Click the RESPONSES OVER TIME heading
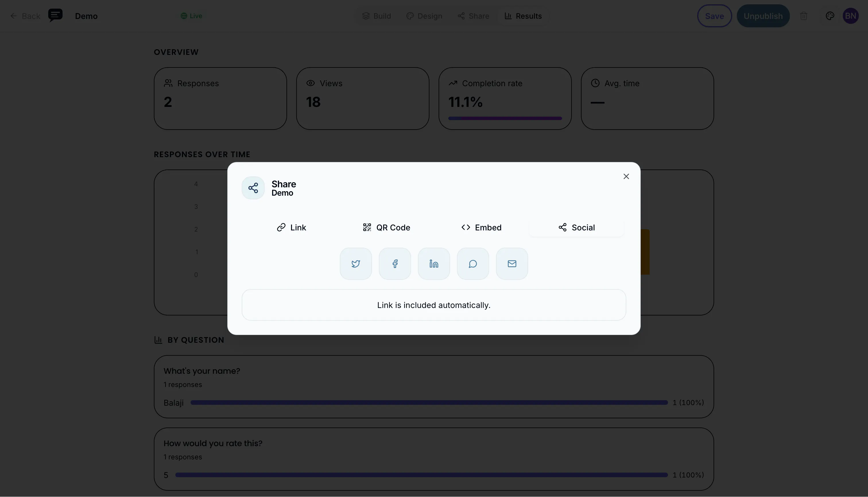The width and height of the screenshot is (868, 497). (x=202, y=154)
